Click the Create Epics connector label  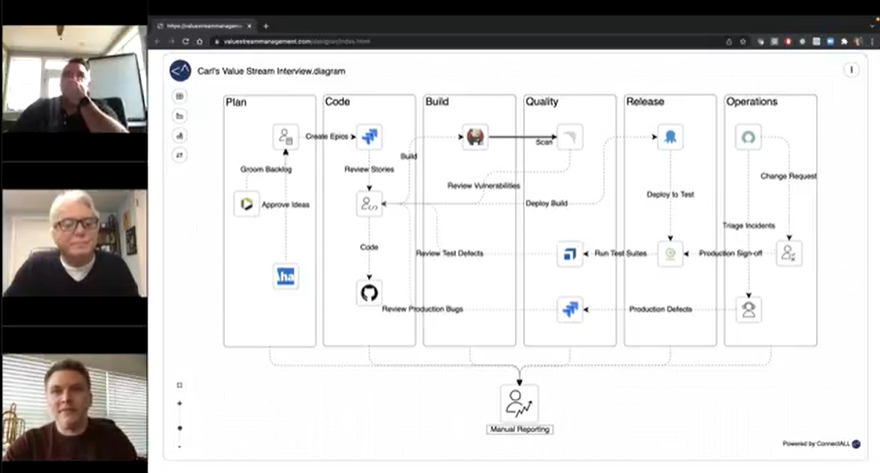click(x=327, y=136)
